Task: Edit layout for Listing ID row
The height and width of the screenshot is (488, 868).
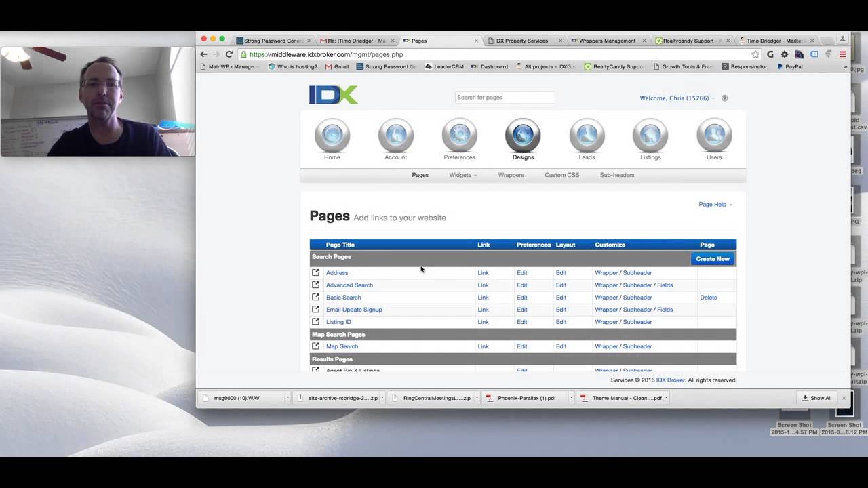Action: (x=561, y=321)
